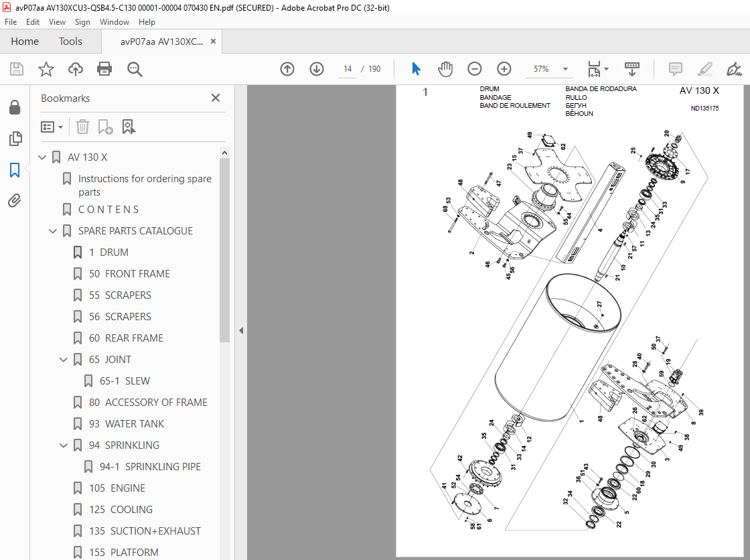The height and width of the screenshot is (560, 750).
Task: Open the zoom level dropdown
Action: point(565,69)
